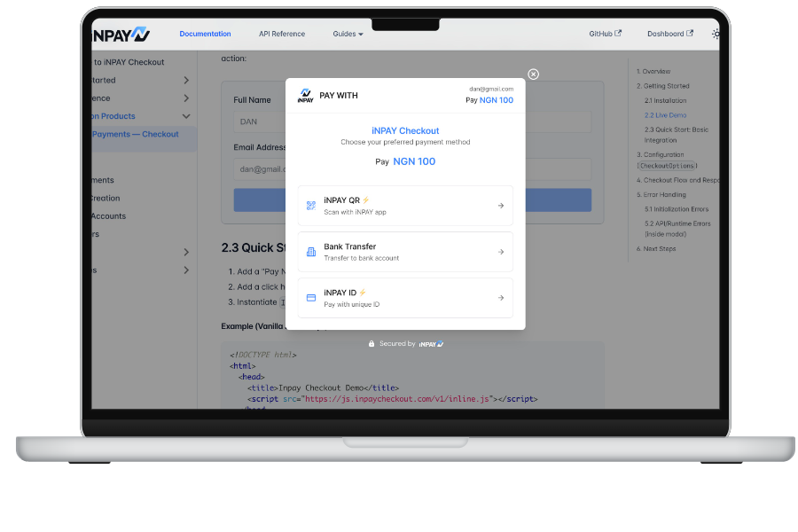Click the 2.3 Quick Start heading
798x532 pixels.
click(x=254, y=248)
